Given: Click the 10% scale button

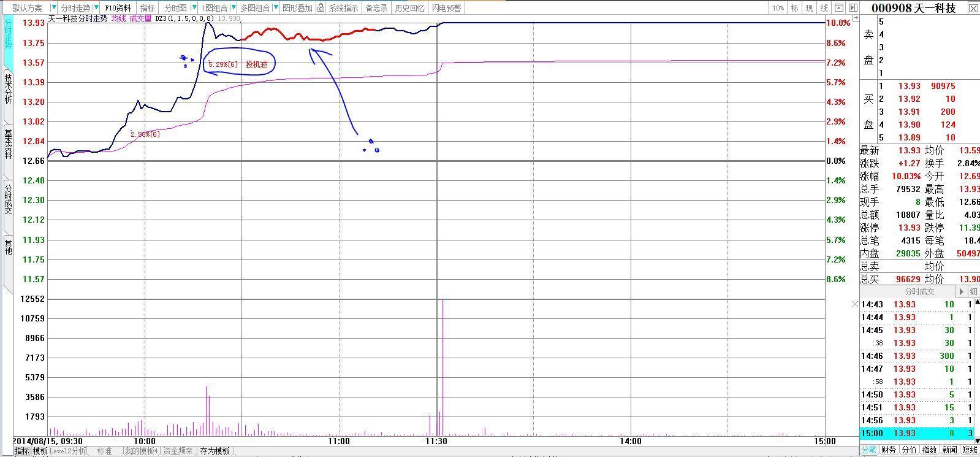Looking at the screenshot, I should click(778, 8).
